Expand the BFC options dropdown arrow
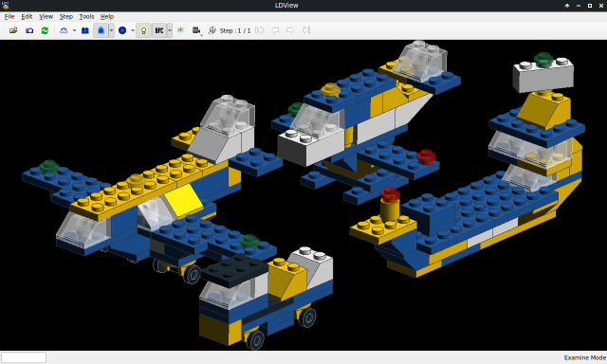 [x=170, y=30]
